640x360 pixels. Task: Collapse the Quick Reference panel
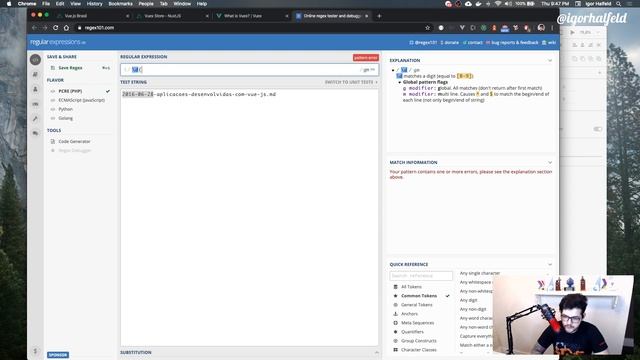click(x=550, y=264)
